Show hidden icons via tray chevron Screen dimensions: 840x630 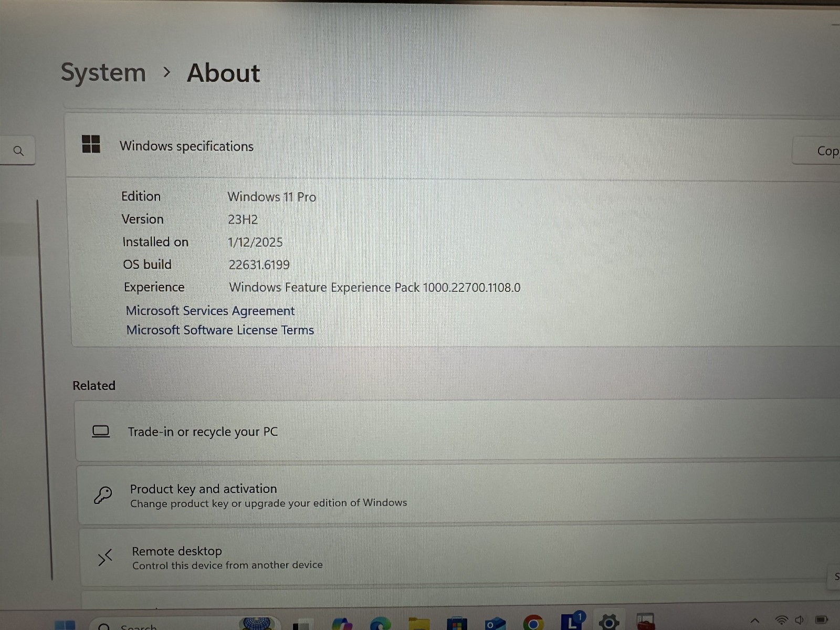coord(755,621)
